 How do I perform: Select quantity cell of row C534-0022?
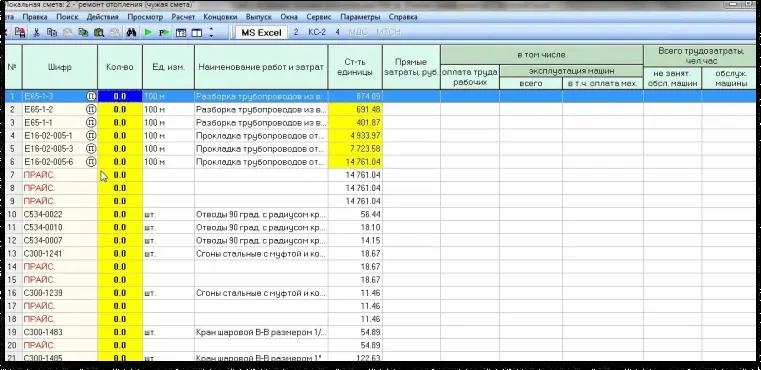point(120,214)
